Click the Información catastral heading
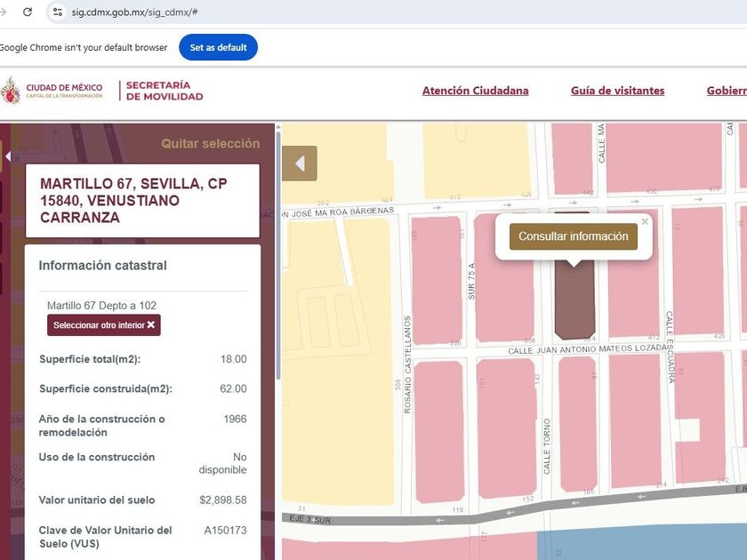This screenshot has width=747, height=560. (x=102, y=266)
